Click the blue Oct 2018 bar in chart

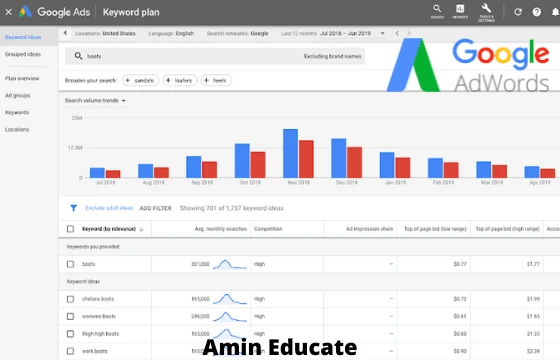coord(242,160)
